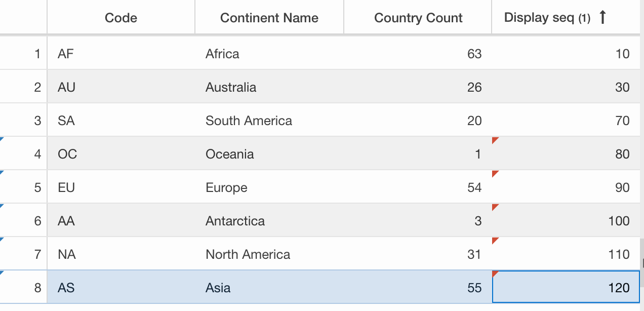Image resolution: width=644 pixels, height=311 pixels.
Task: Click the Asia cell in the highlighted row
Action: coord(269,287)
